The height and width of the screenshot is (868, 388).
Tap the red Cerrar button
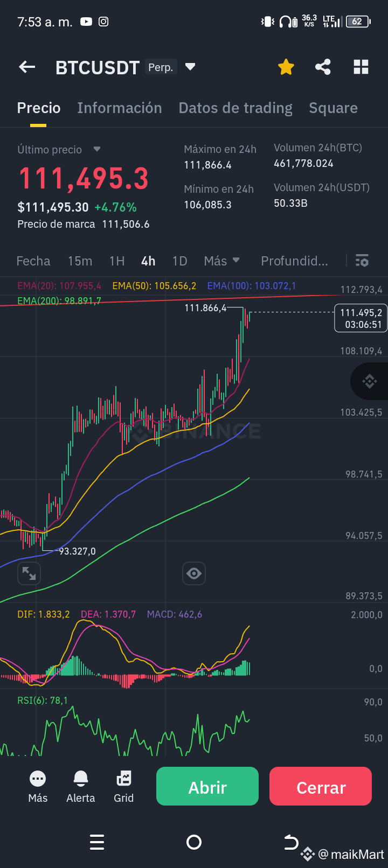coord(321,786)
